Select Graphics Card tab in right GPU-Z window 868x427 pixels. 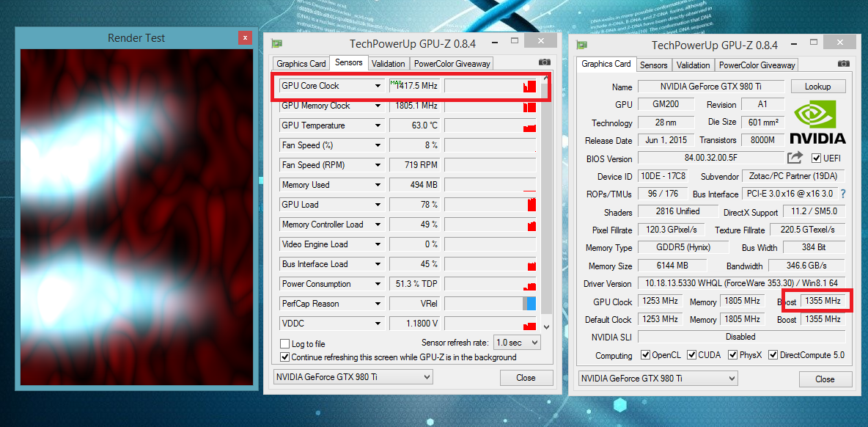(606, 64)
